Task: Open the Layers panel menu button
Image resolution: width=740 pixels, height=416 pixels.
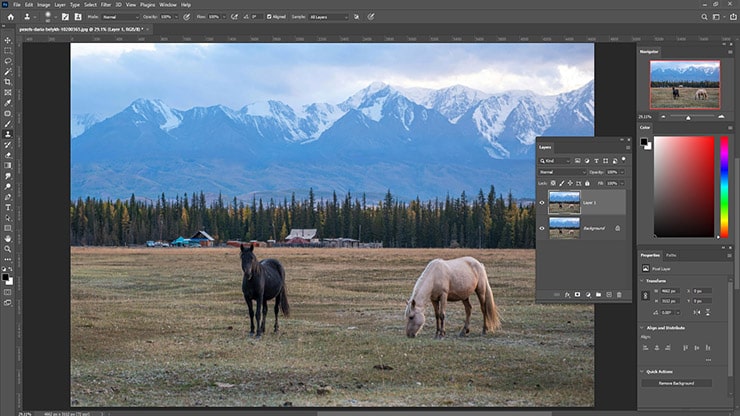Action: coord(628,147)
